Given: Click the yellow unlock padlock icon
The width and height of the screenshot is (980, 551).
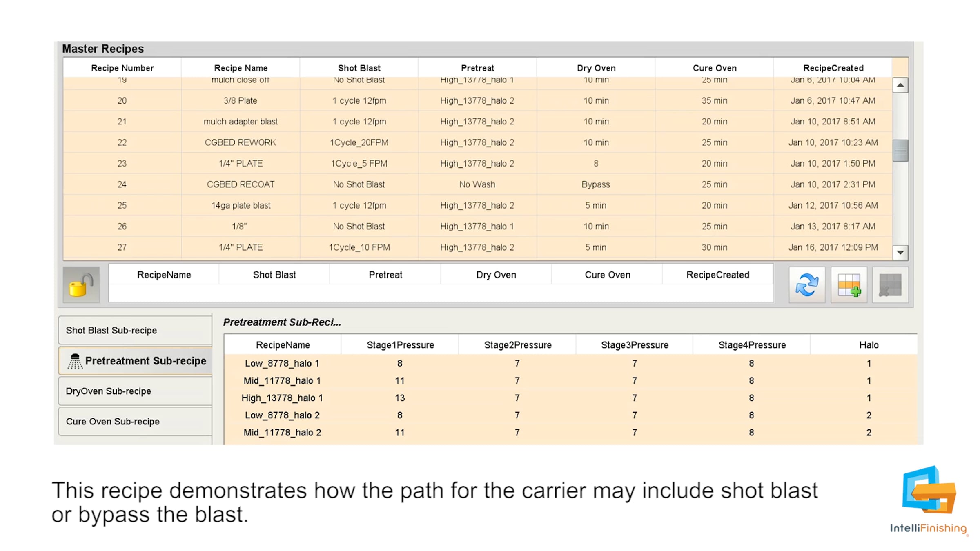Looking at the screenshot, I should tap(81, 285).
